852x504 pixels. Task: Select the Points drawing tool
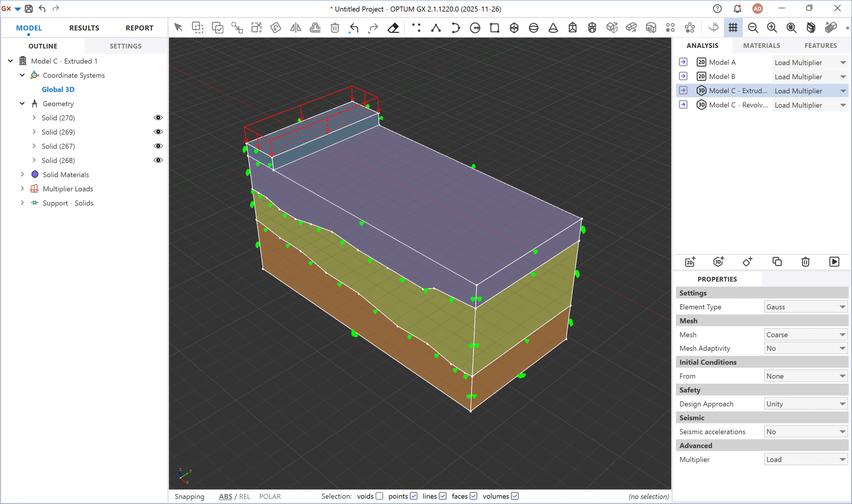point(416,28)
